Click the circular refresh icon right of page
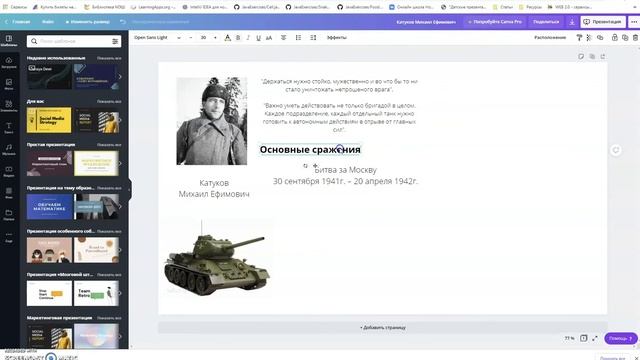 pos(616,150)
